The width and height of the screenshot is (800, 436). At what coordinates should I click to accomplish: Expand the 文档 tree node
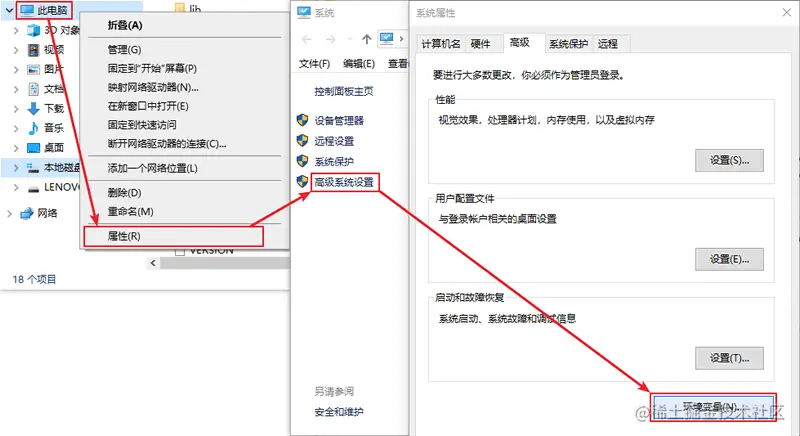(16, 89)
